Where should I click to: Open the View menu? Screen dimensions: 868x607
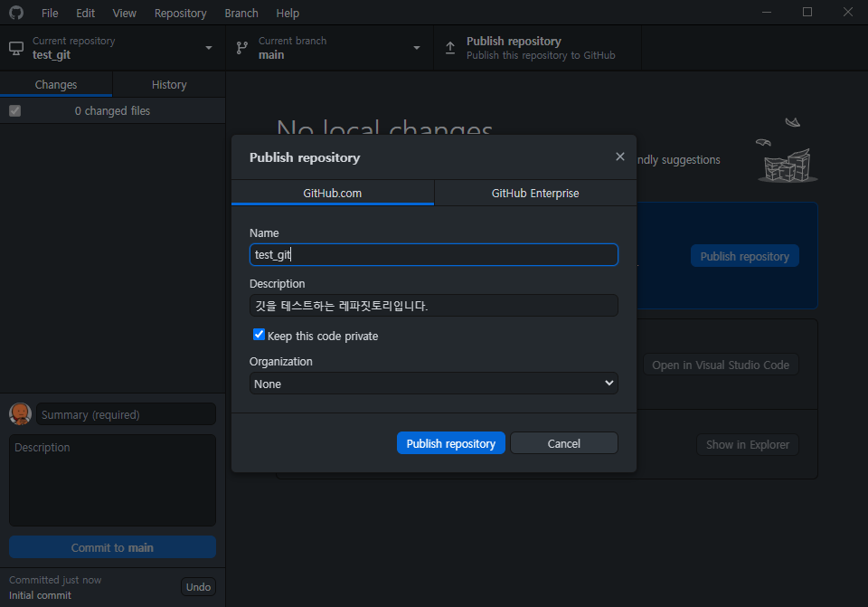124,13
